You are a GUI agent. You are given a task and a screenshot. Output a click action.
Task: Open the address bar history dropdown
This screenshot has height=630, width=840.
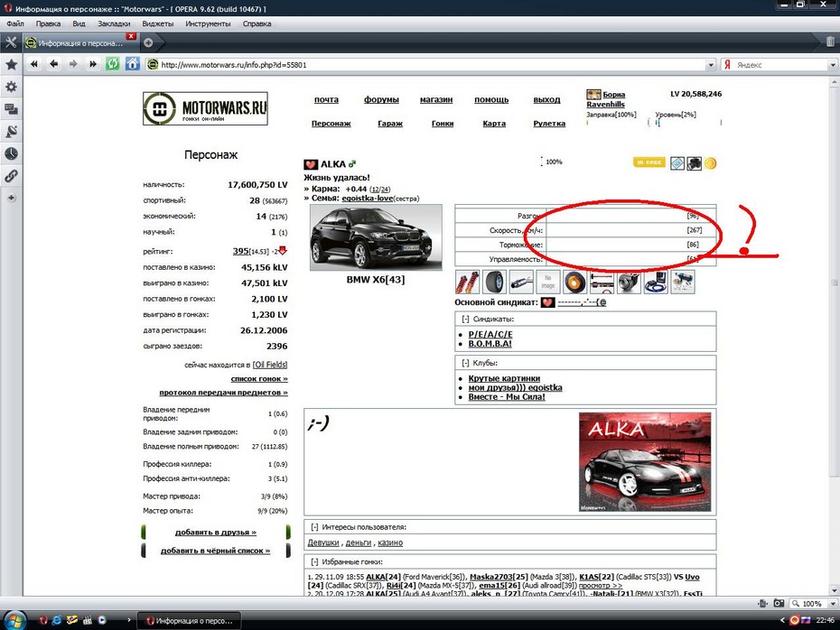tap(711, 65)
